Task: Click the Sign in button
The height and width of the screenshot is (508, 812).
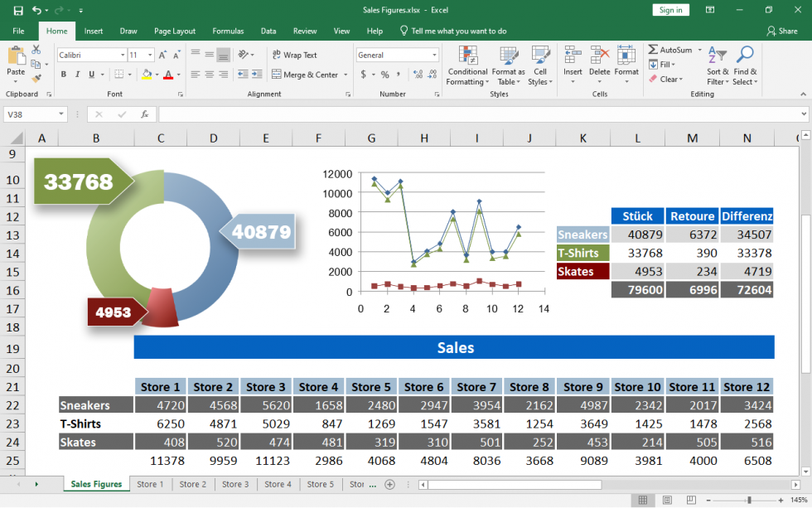Action: (x=670, y=9)
